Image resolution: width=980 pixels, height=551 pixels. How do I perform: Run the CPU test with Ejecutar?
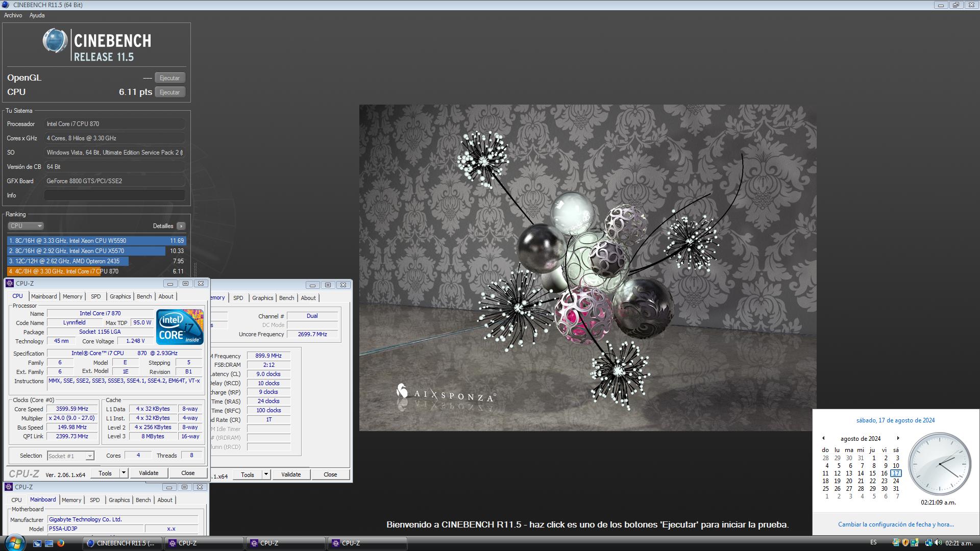pyautogui.click(x=169, y=92)
